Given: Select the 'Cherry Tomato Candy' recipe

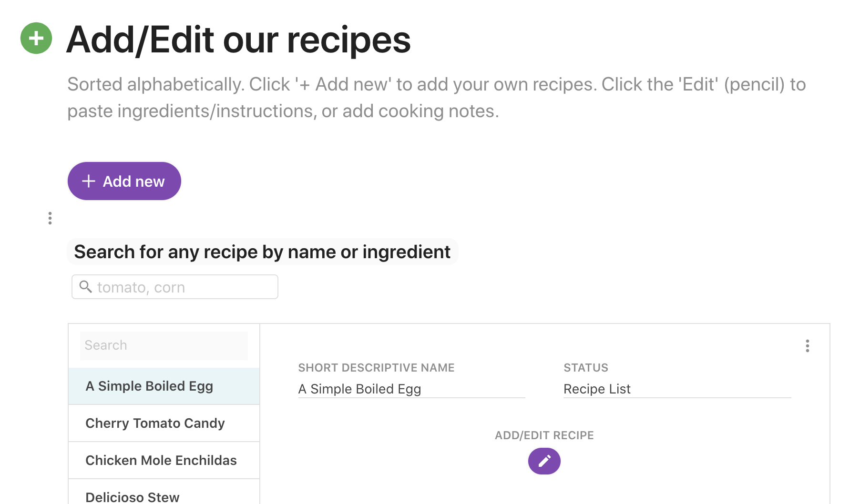Looking at the screenshot, I should pyautogui.click(x=164, y=423).
